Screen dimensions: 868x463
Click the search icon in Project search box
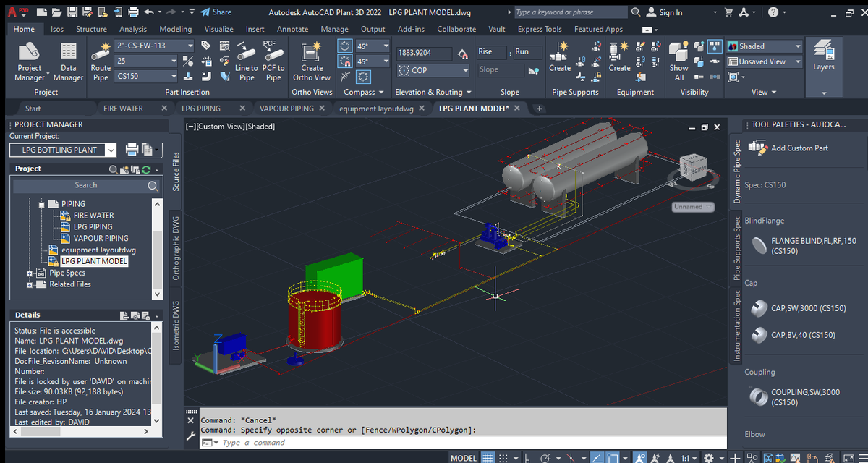[153, 186]
